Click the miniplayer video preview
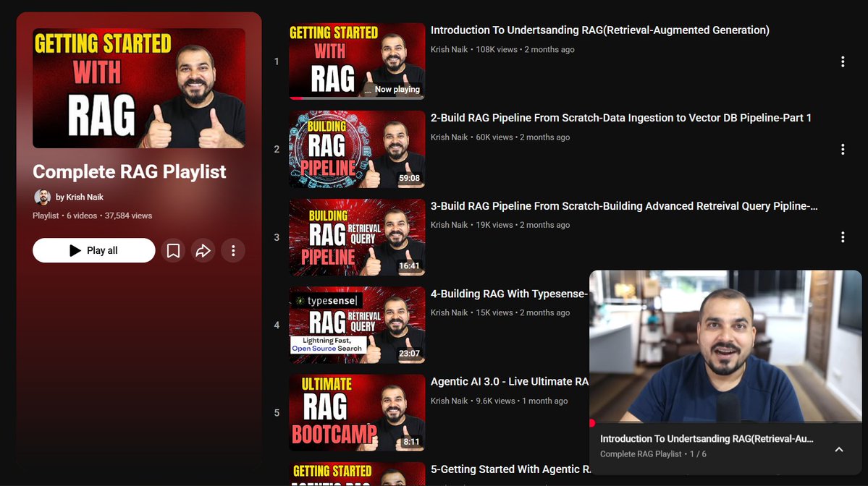The width and height of the screenshot is (868, 486). click(x=725, y=346)
